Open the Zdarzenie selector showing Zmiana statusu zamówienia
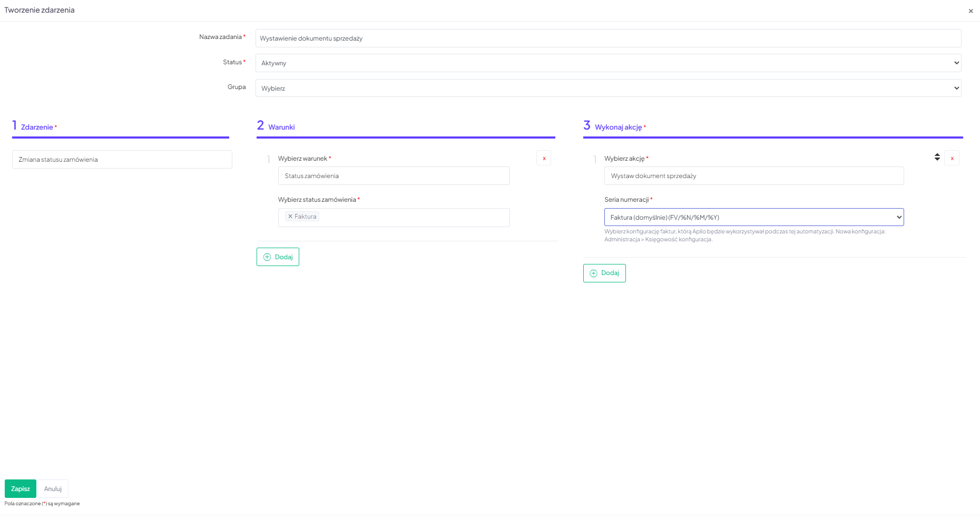 [x=122, y=160]
